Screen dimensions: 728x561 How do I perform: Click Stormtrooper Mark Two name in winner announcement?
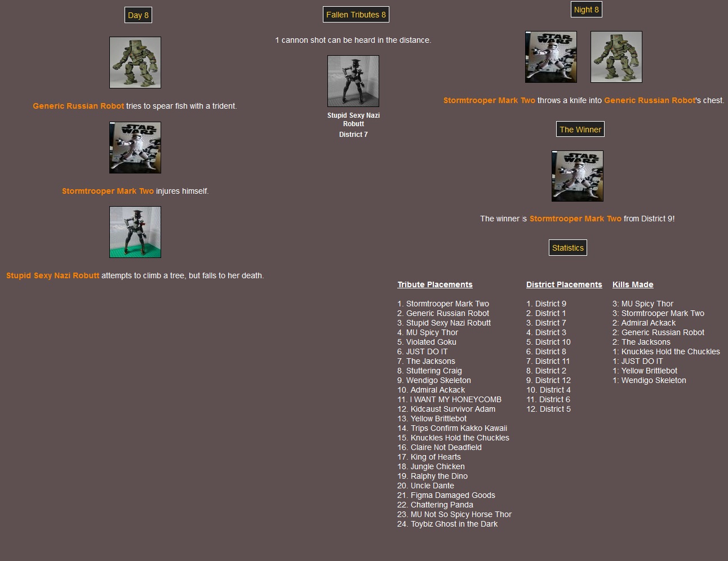(575, 219)
